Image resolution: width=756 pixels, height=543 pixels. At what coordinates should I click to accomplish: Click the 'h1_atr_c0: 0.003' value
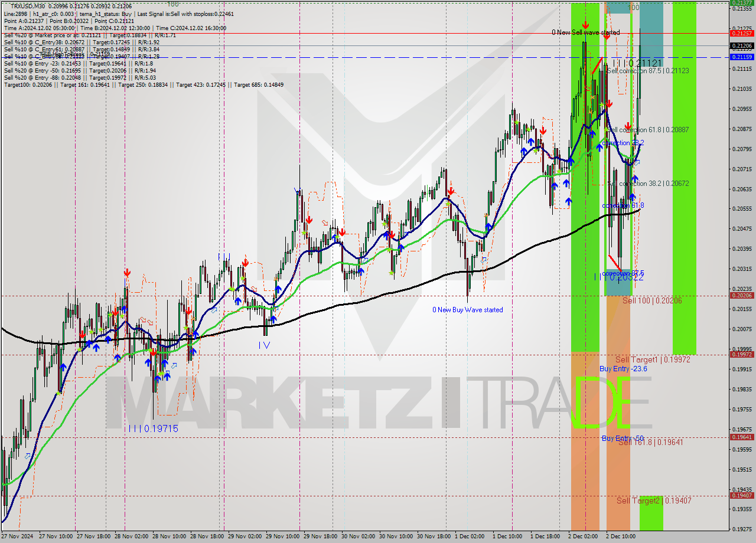point(53,13)
